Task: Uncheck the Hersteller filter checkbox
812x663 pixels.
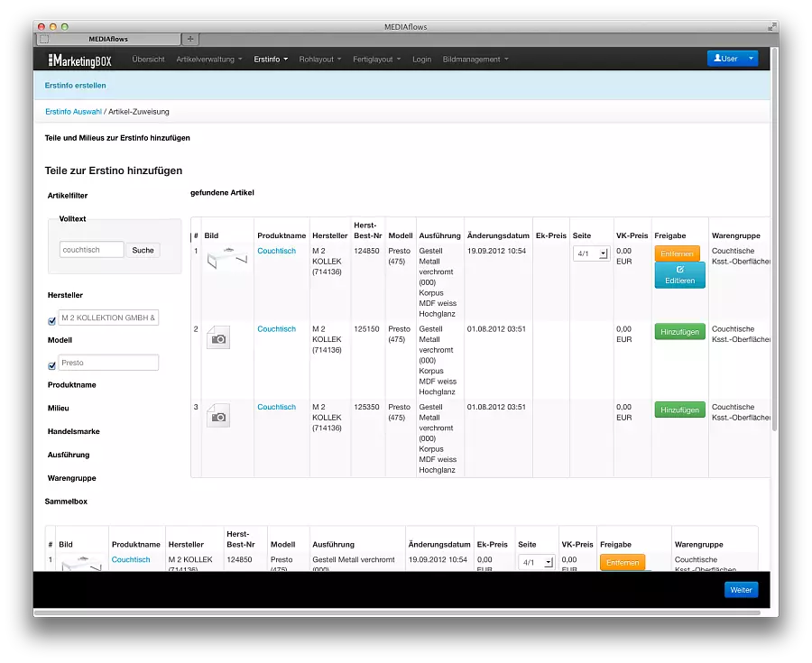Action: (x=51, y=321)
